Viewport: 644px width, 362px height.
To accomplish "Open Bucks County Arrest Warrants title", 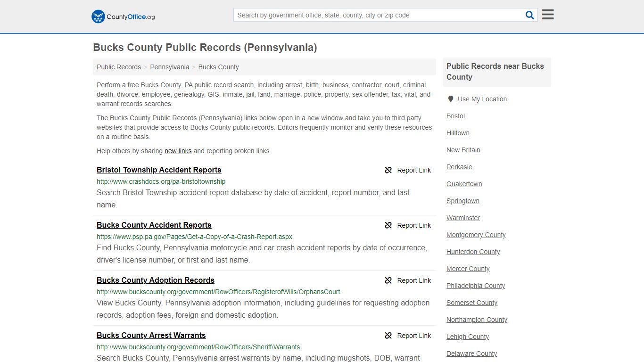I will click(x=151, y=335).
